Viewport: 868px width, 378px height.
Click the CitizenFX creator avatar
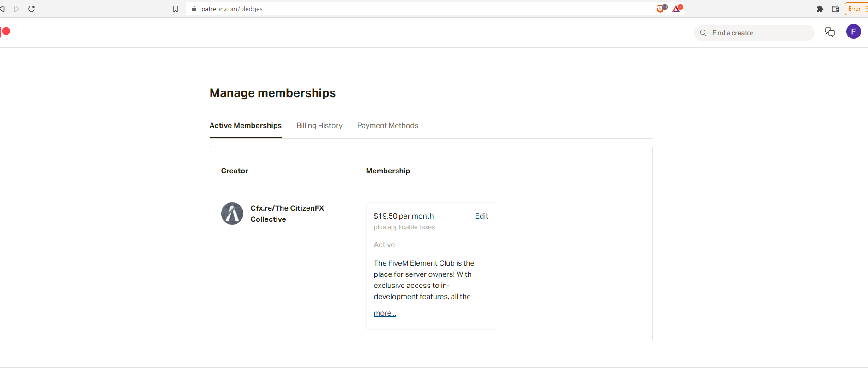tap(232, 213)
